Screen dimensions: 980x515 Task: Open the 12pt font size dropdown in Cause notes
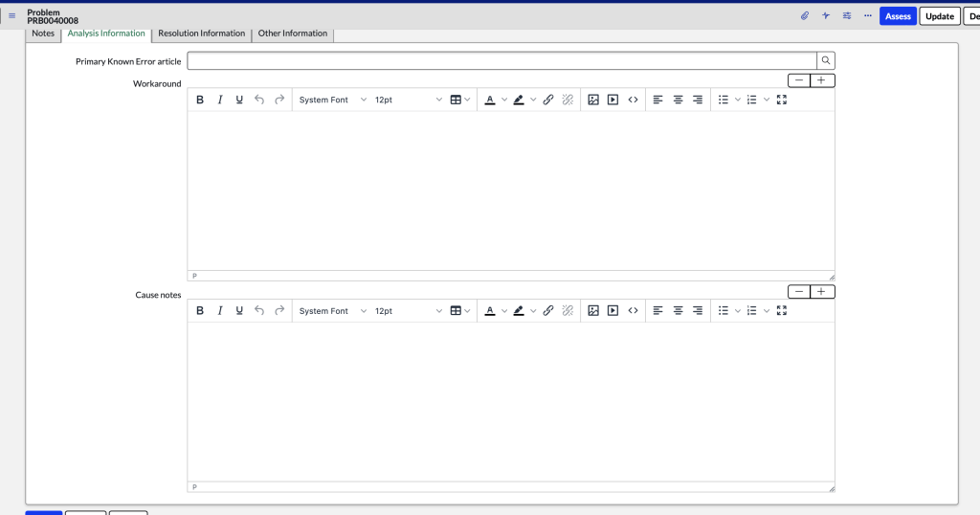pyautogui.click(x=408, y=311)
